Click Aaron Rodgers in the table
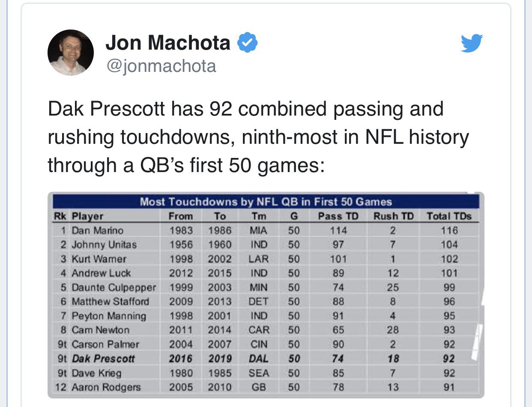Image resolution: width=532 pixels, height=407 pixels. point(106,387)
